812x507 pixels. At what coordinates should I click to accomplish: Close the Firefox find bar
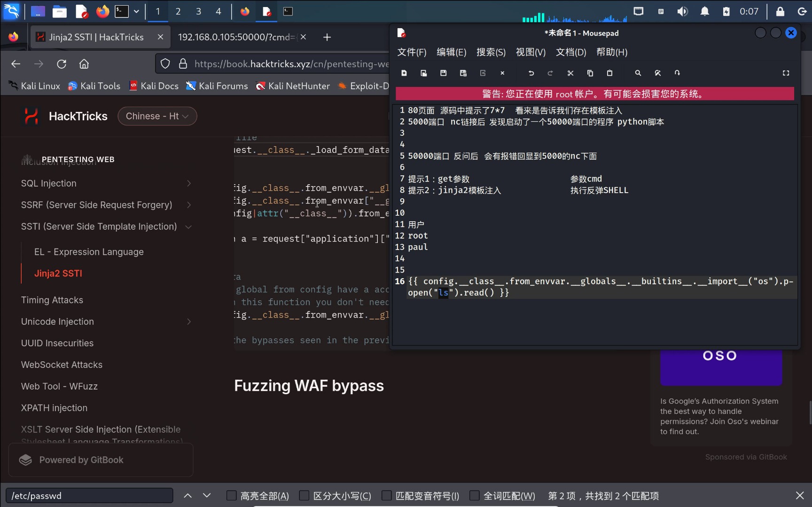point(800,496)
